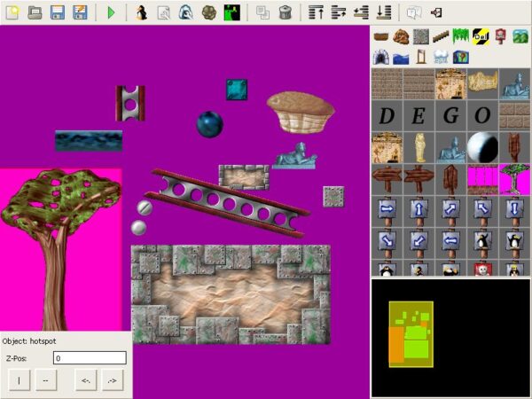Click the rotate right '.->' button

[111, 381]
